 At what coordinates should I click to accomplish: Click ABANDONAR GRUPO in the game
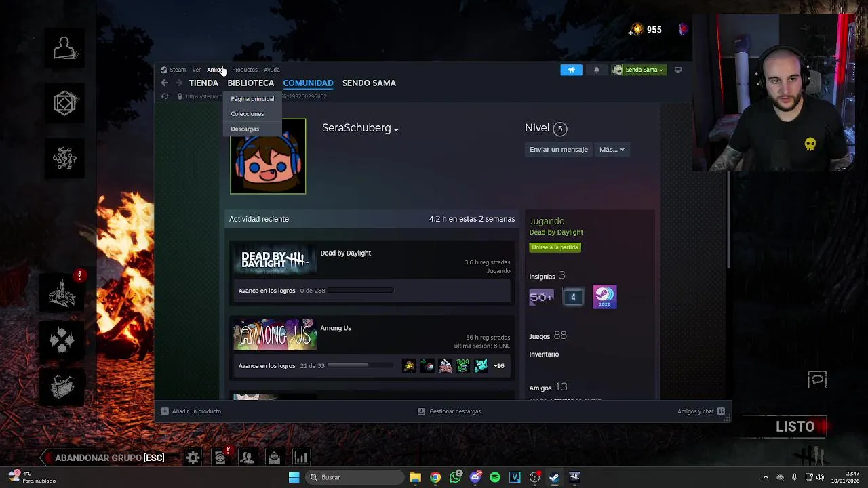[108, 458]
